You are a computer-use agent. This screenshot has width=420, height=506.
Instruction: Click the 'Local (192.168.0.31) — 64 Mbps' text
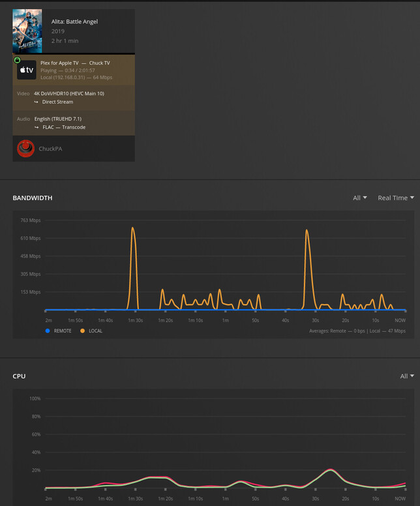click(76, 78)
